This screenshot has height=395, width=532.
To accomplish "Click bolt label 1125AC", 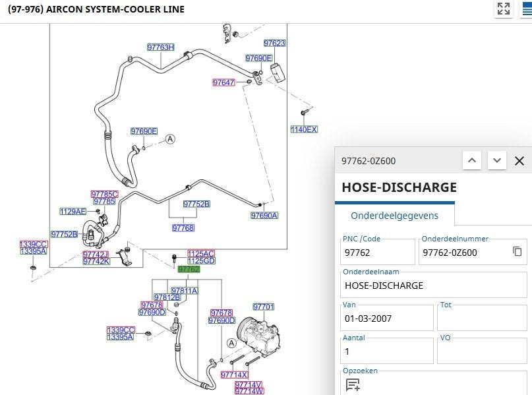I will point(201,253).
